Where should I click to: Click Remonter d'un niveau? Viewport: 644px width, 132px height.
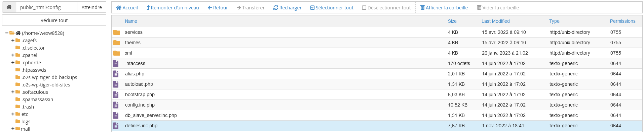(x=173, y=8)
